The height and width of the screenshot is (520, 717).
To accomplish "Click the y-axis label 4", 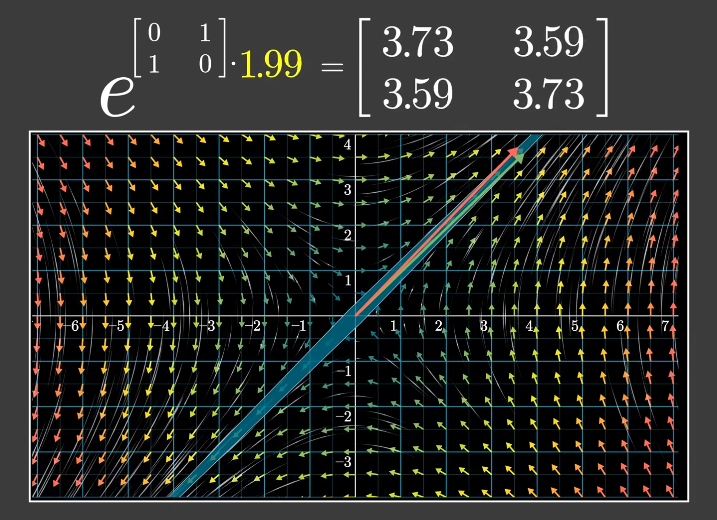I will click(x=348, y=145).
